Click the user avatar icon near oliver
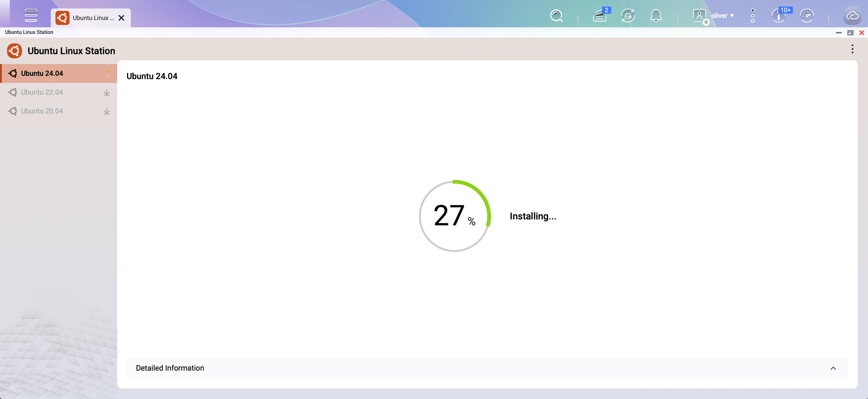This screenshot has height=399, width=868. point(700,16)
